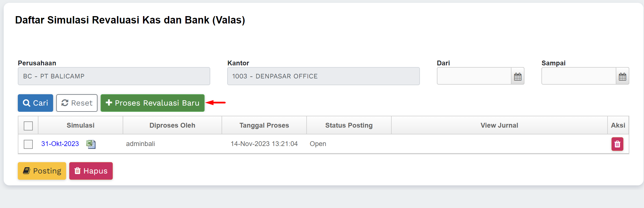Open the Dari calendar picker icon

point(518,76)
